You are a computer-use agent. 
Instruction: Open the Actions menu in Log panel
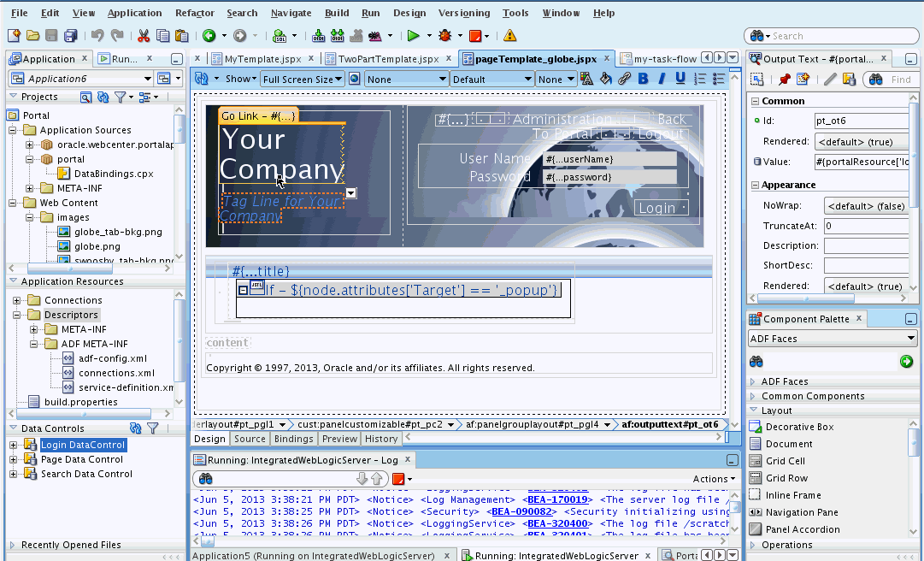point(714,479)
